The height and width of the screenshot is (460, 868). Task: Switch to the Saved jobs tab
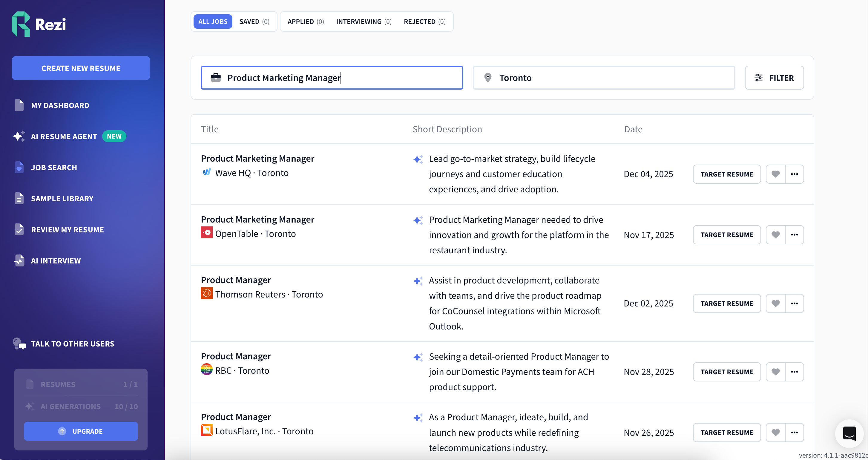point(254,22)
